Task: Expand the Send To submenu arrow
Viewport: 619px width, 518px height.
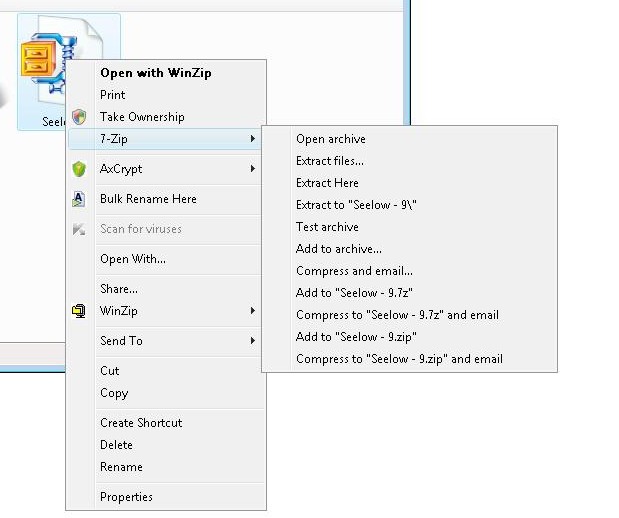Action: pyautogui.click(x=253, y=340)
